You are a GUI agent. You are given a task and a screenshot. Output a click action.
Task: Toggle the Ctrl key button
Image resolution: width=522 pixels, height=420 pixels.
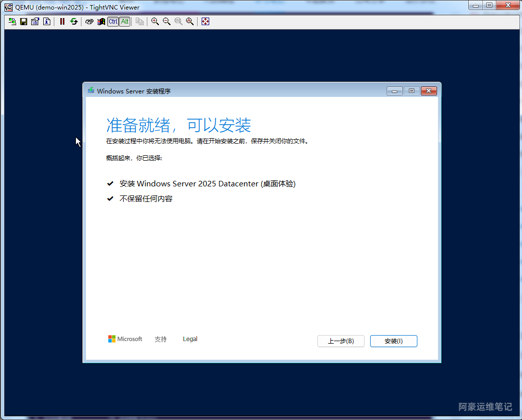(113, 22)
